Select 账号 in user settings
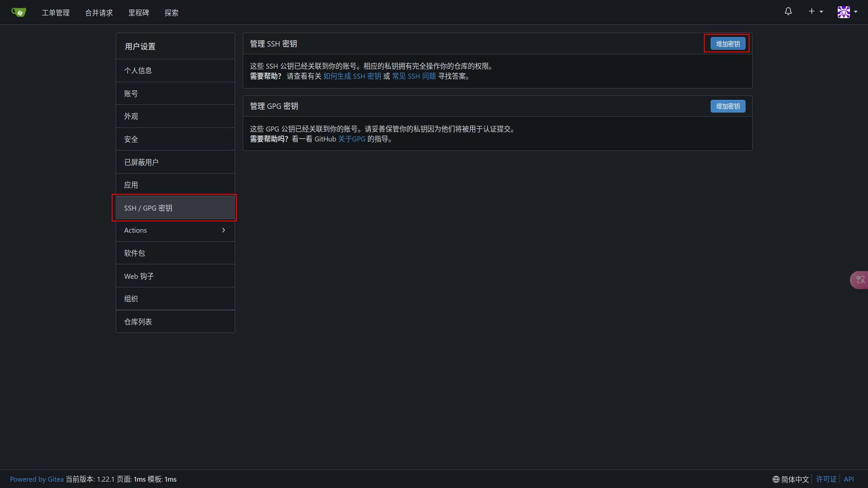The width and height of the screenshot is (868, 488). click(175, 94)
